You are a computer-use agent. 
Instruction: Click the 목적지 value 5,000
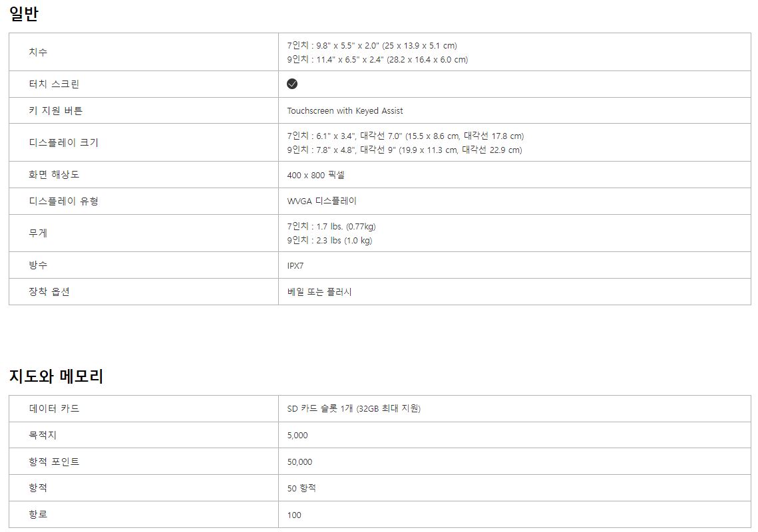(297, 435)
